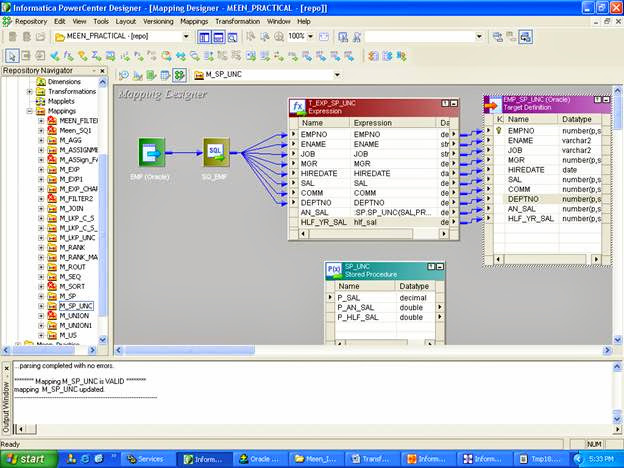
Task: Click right scroll arrow of expression transformation
Action: pos(444,234)
